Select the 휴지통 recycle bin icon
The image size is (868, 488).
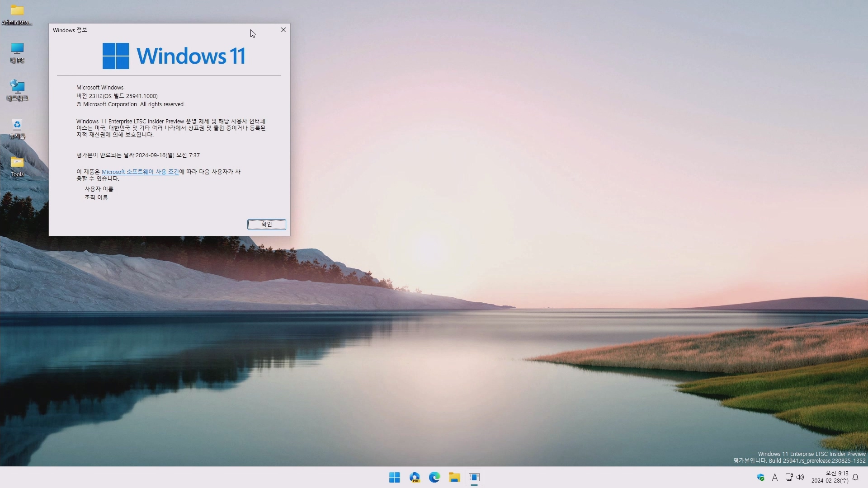pos(17,129)
